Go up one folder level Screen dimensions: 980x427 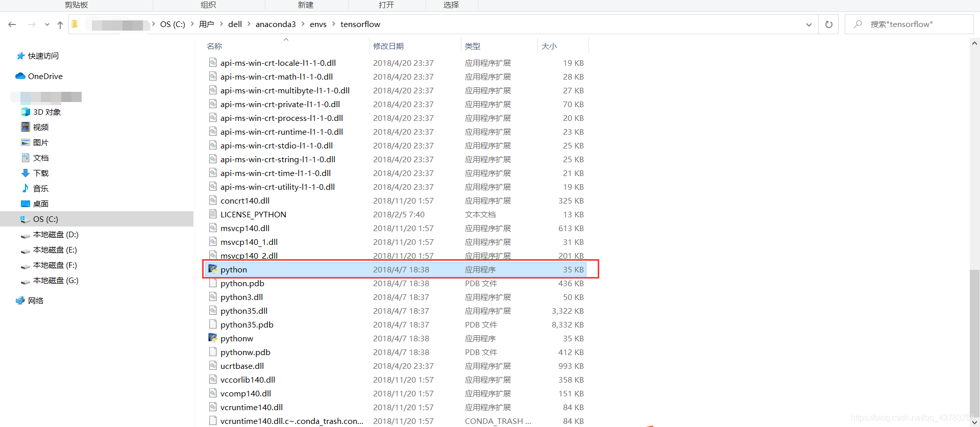(60, 24)
